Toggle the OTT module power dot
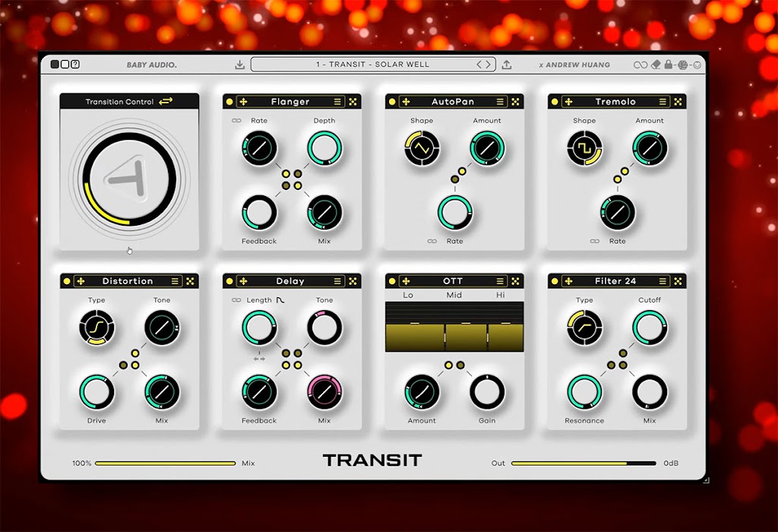The width and height of the screenshot is (778, 532). pyautogui.click(x=392, y=281)
